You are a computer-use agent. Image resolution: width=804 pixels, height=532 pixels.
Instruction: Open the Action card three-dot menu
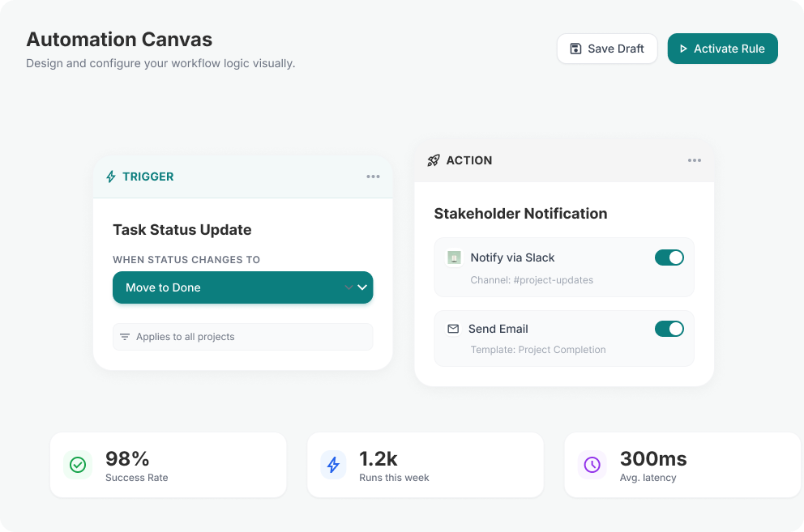[695, 160]
